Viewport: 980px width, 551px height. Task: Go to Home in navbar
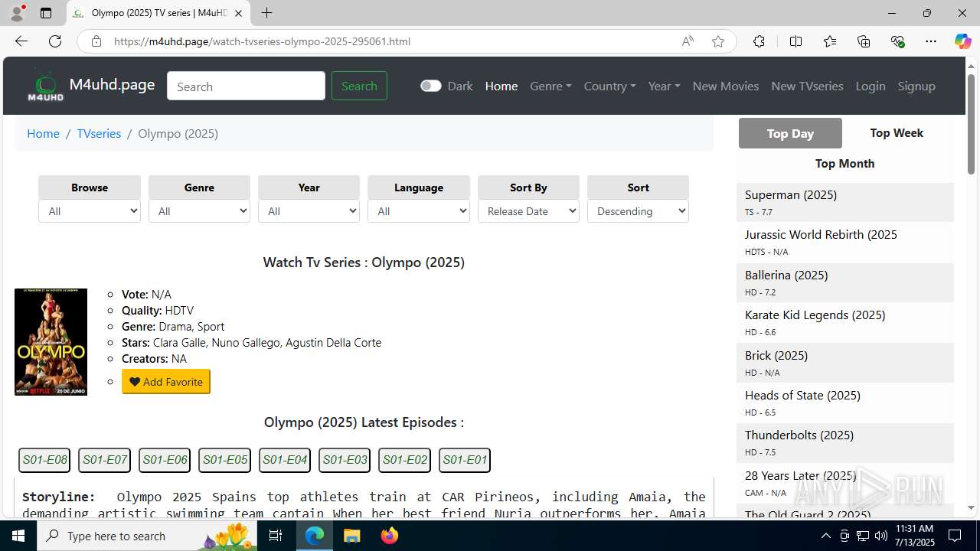coord(501,86)
